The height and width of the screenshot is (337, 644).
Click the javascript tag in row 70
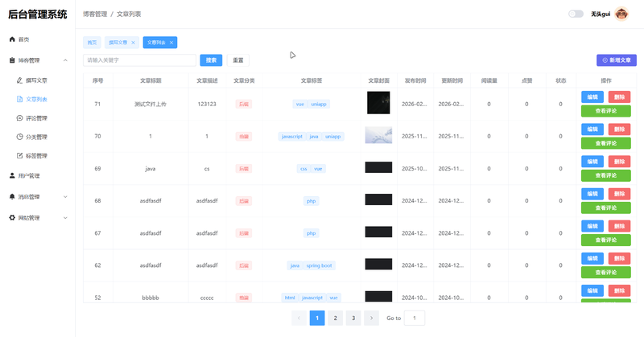[x=292, y=137]
